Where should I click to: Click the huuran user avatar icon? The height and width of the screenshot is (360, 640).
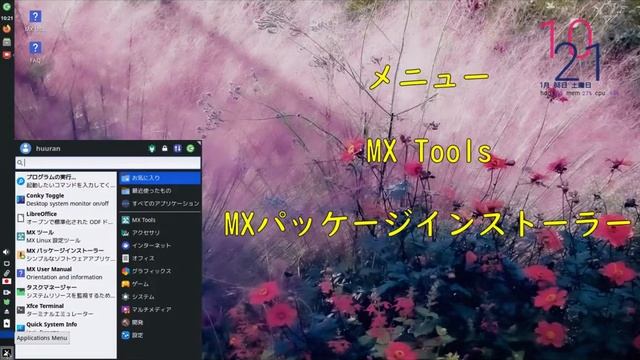pyautogui.click(x=25, y=148)
